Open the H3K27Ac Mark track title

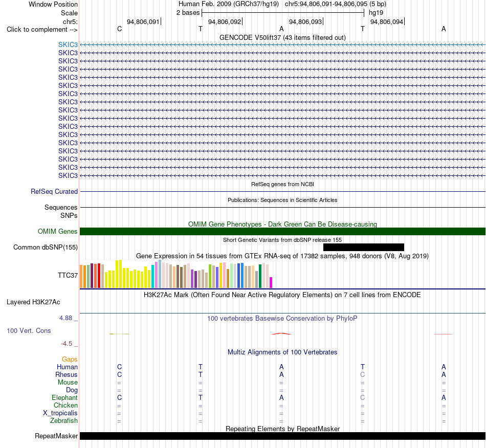(x=282, y=295)
